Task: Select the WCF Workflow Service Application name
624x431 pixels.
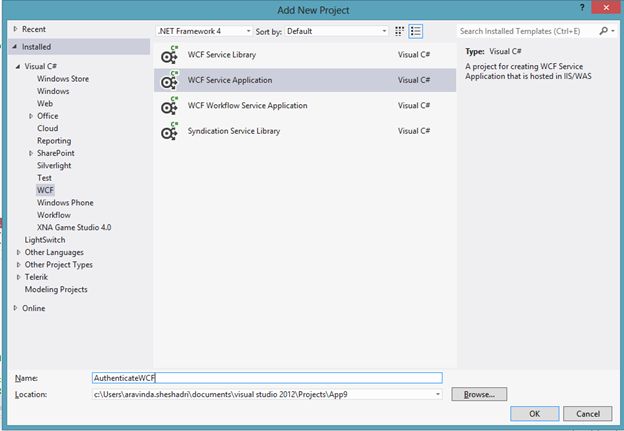Action: [x=247, y=106]
